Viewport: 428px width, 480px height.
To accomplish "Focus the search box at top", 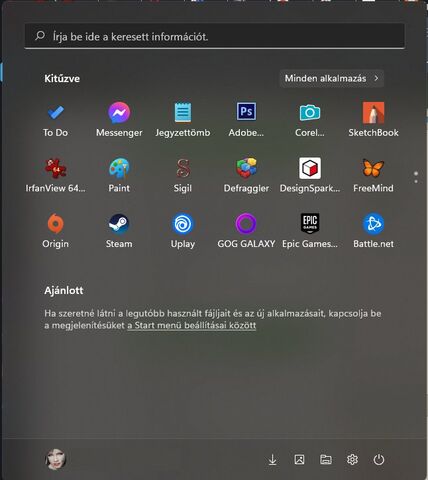I will point(215,36).
